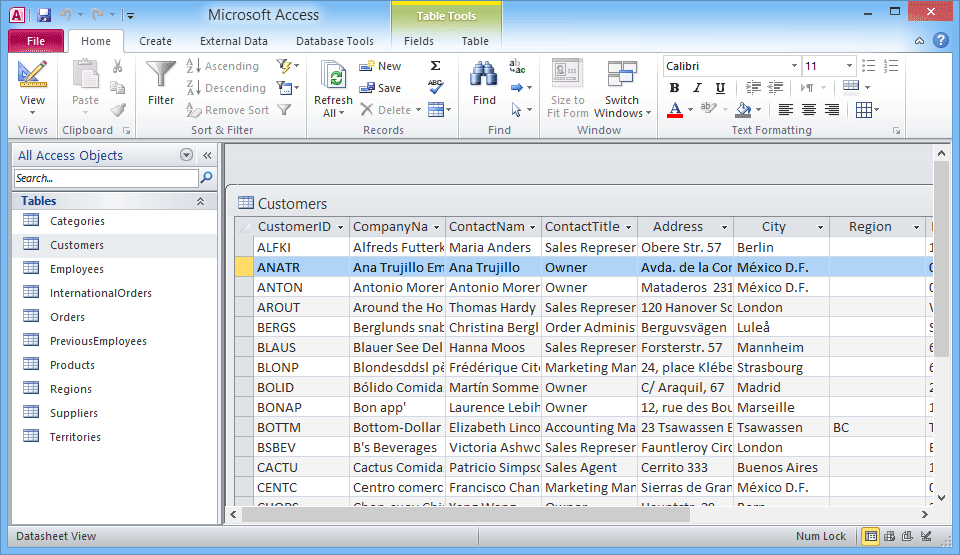Collapse the Tables group
Screen dimensions: 960x555
[x=200, y=201]
